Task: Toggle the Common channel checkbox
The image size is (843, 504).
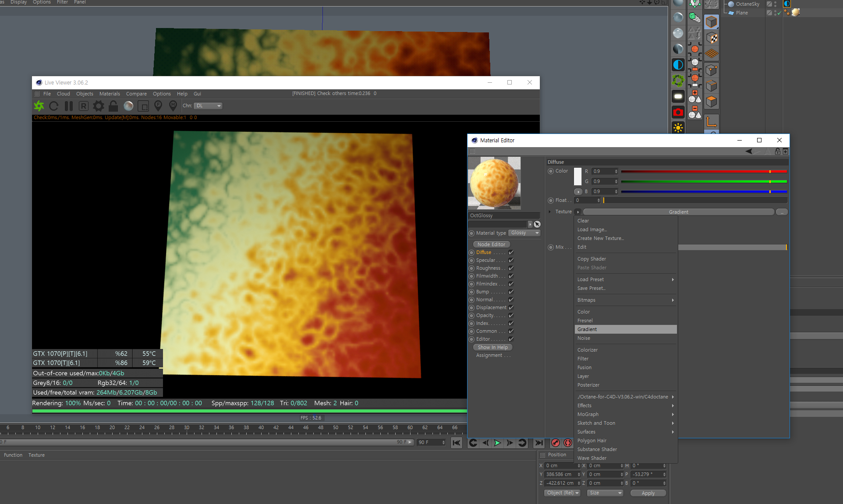Action: click(x=511, y=331)
